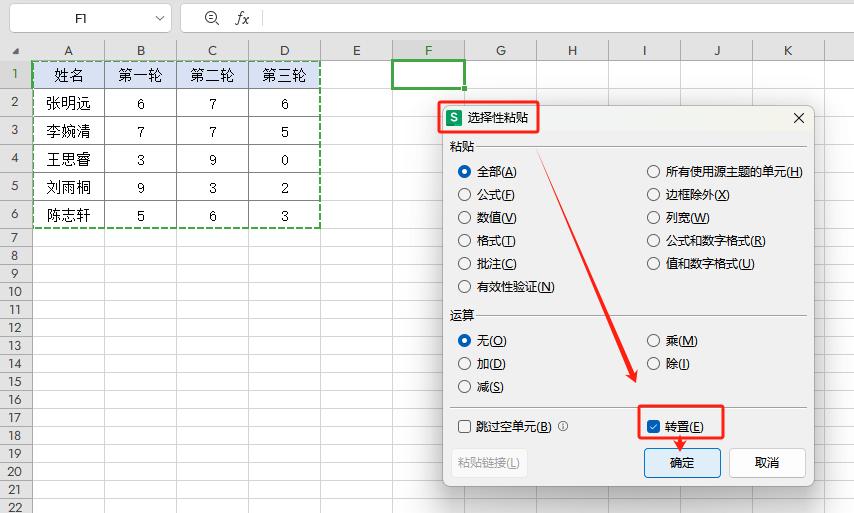Click the cell with name 张明远
Image resolution: width=854 pixels, height=513 pixels.
coord(69,103)
